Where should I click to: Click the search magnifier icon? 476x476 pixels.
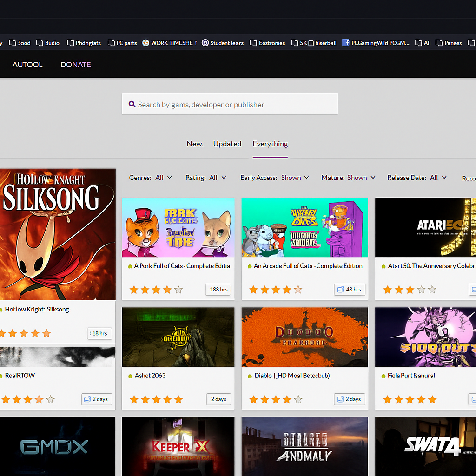point(132,104)
